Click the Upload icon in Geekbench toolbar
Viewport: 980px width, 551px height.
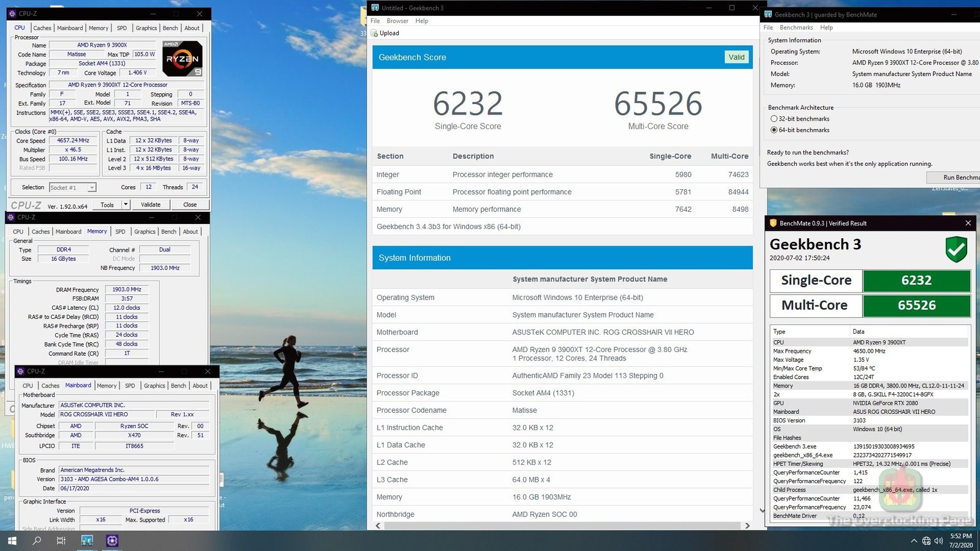click(x=374, y=33)
